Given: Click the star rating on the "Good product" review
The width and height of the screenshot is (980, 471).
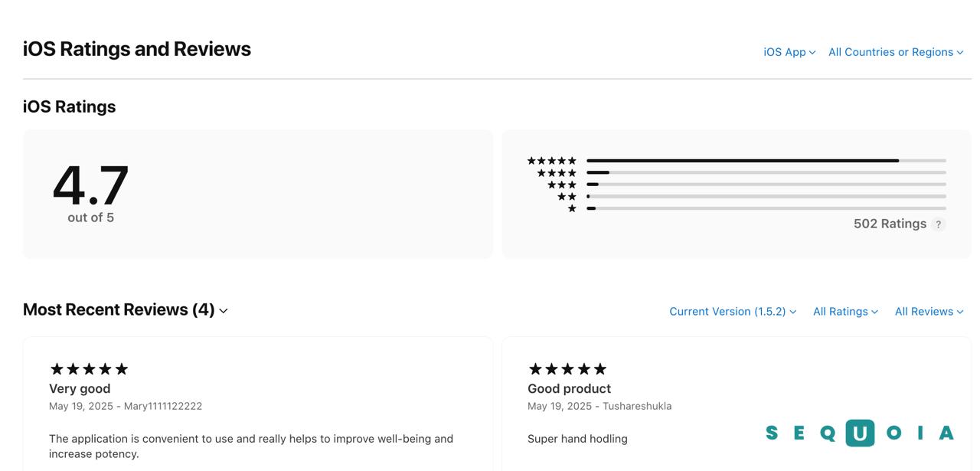Looking at the screenshot, I should point(567,369).
